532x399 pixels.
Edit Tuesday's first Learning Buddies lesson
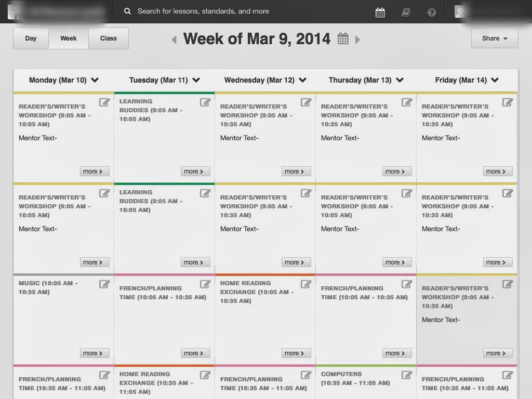pos(205,102)
